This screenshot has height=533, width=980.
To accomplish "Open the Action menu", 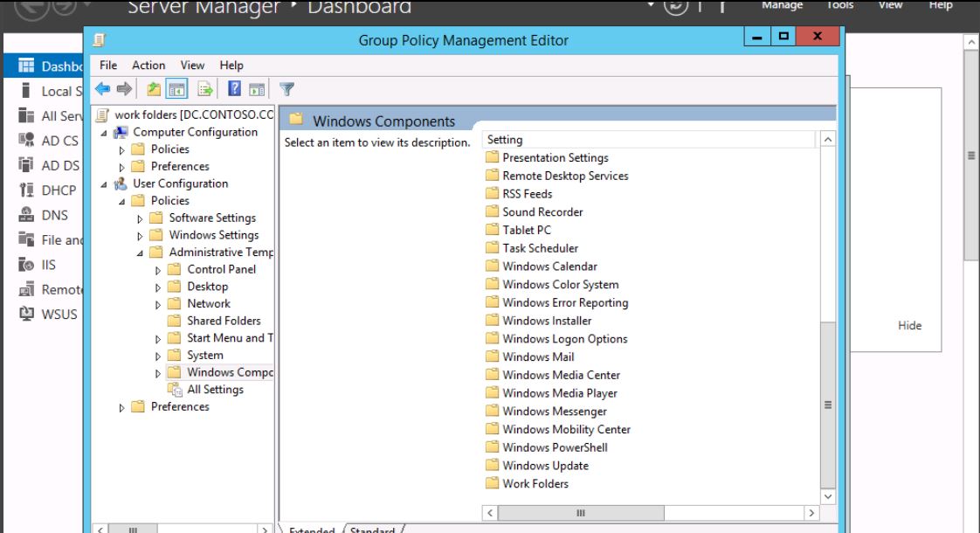I will (x=148, y=65).
